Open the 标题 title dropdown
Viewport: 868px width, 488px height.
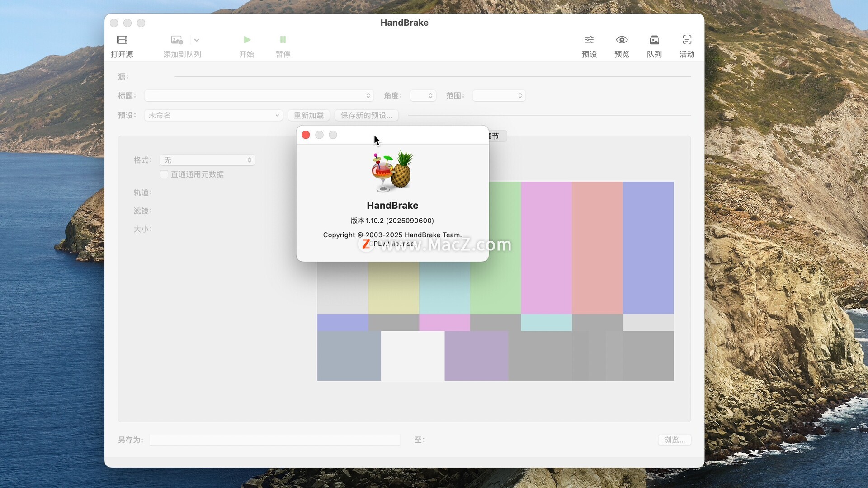[259, 96]
